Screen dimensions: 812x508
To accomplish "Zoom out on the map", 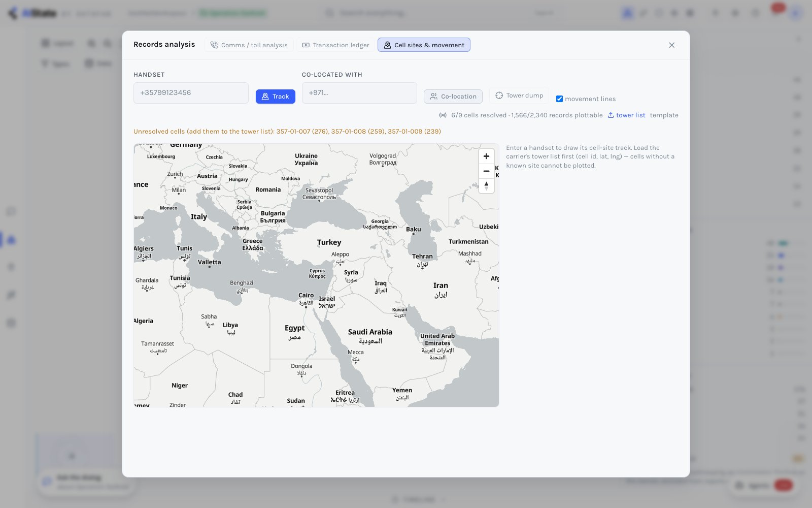I will coord(486,171).
